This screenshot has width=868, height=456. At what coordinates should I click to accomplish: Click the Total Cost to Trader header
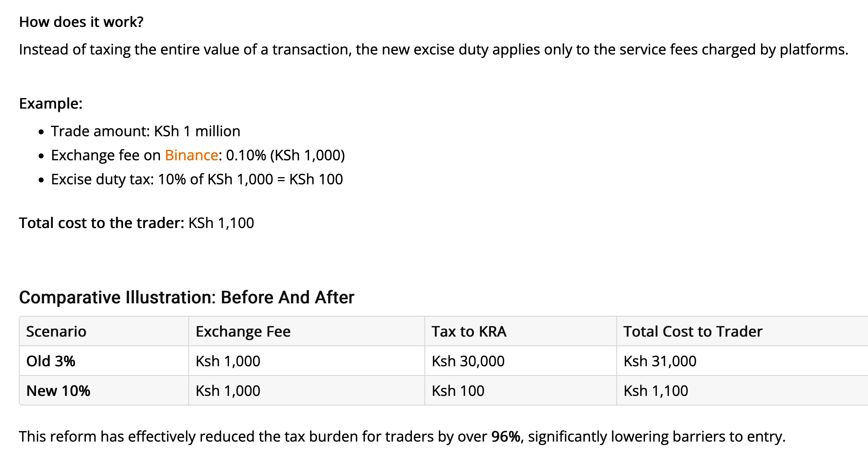[693, 332]
